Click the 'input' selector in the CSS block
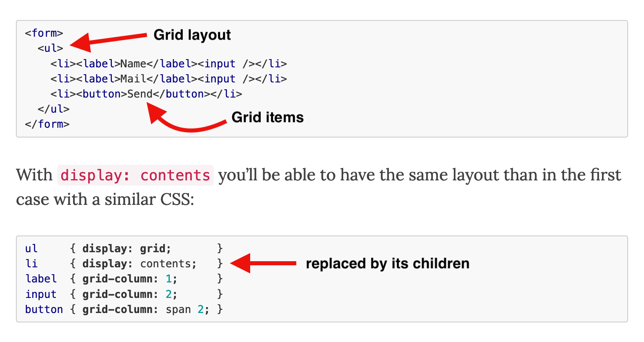The width and height of the screenshot is (644, 342). coord(41,294)
